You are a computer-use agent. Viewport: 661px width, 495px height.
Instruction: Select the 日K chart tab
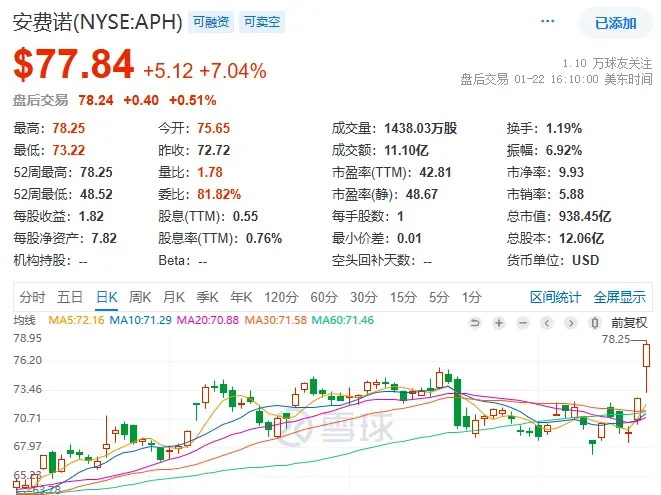tap(107, 297)
